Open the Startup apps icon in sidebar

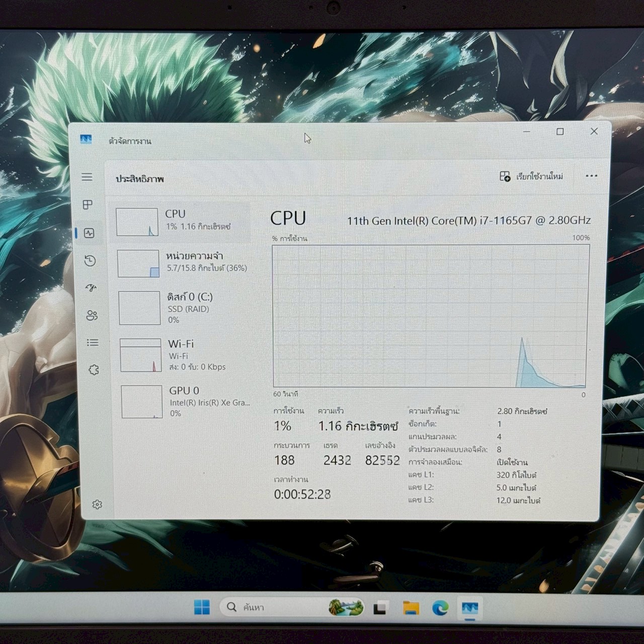click(x=91, y=288)
